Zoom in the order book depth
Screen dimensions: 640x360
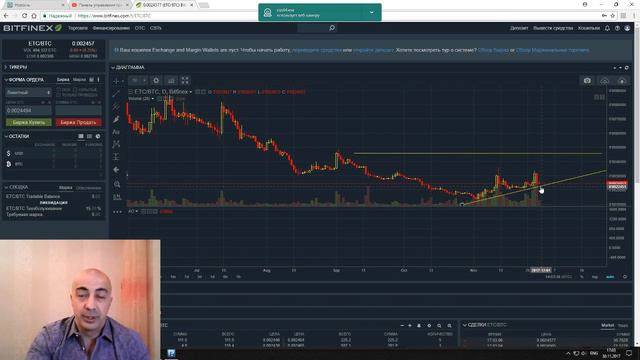pyautogui.click(x=449, y=326)
